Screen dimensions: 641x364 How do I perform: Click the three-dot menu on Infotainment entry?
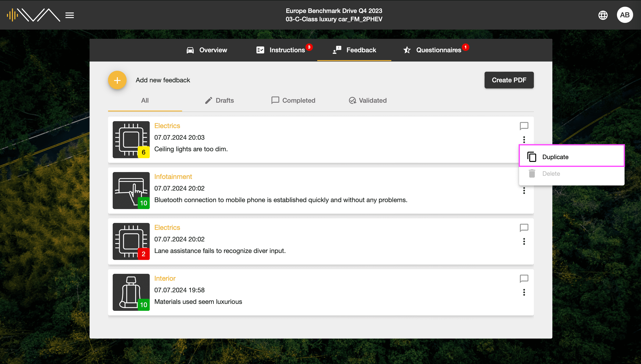524,191
